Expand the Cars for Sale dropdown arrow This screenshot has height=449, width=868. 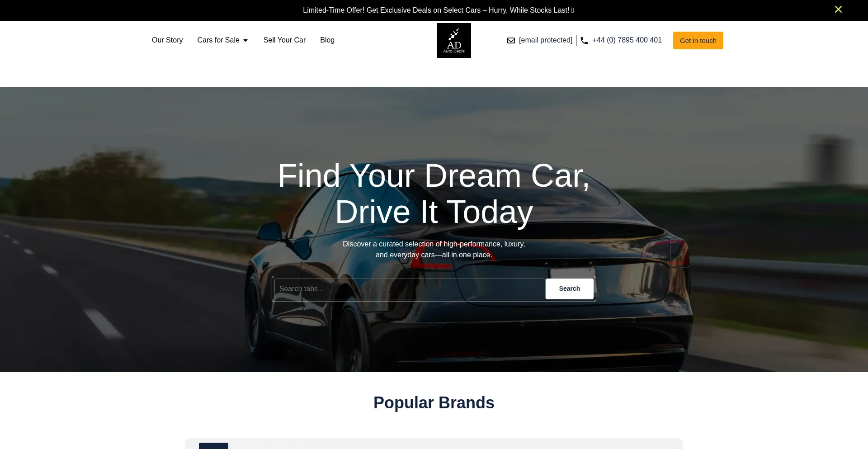245,41
